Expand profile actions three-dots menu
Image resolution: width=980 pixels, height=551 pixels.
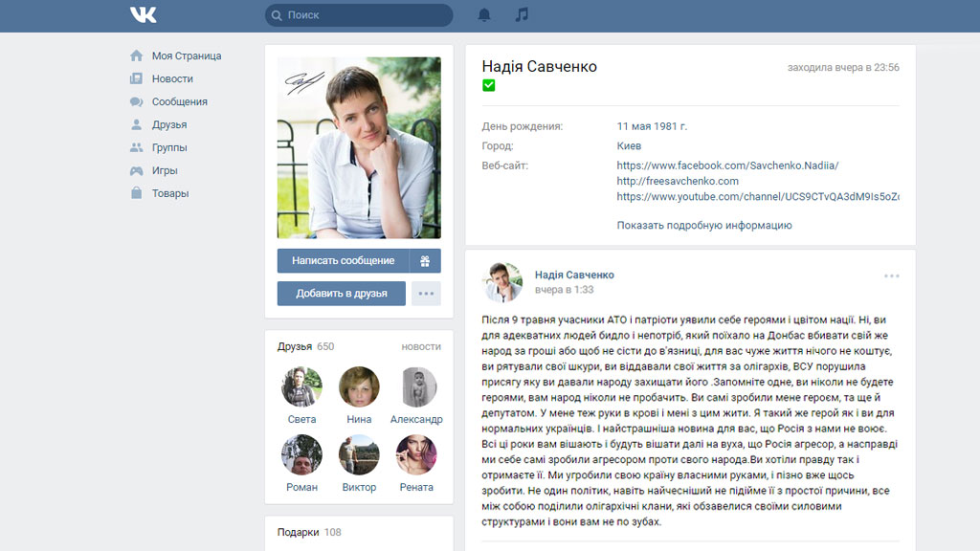tap(426, 294)
